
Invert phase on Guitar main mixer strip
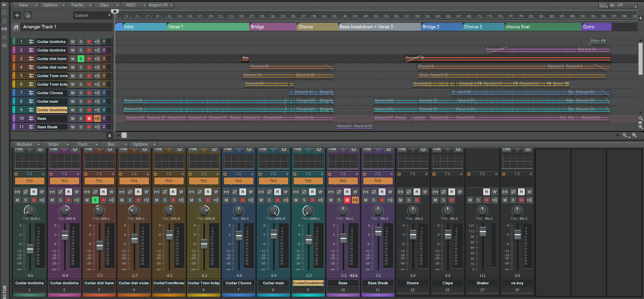(269, 192)
